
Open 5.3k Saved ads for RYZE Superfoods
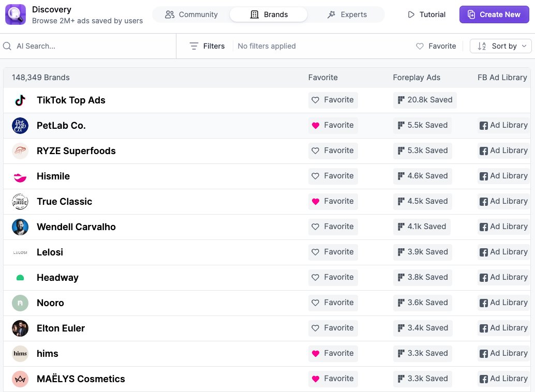point(422,150)
